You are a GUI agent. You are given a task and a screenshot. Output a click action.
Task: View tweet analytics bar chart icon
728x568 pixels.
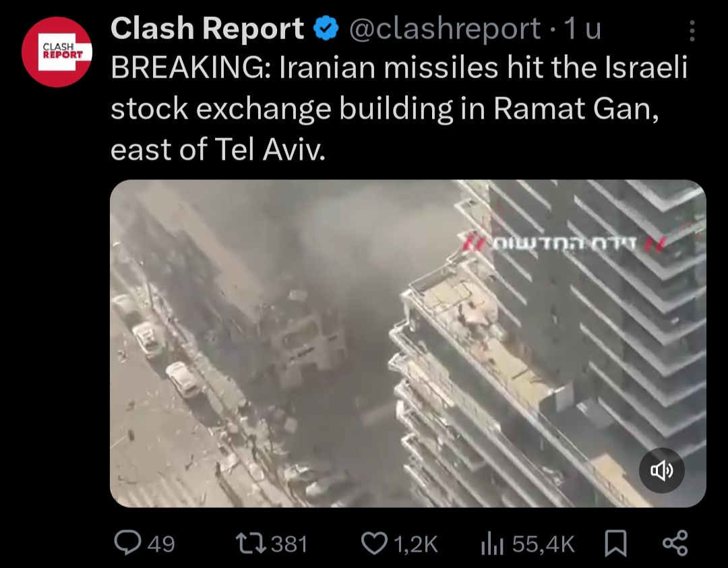pos(492,543)
